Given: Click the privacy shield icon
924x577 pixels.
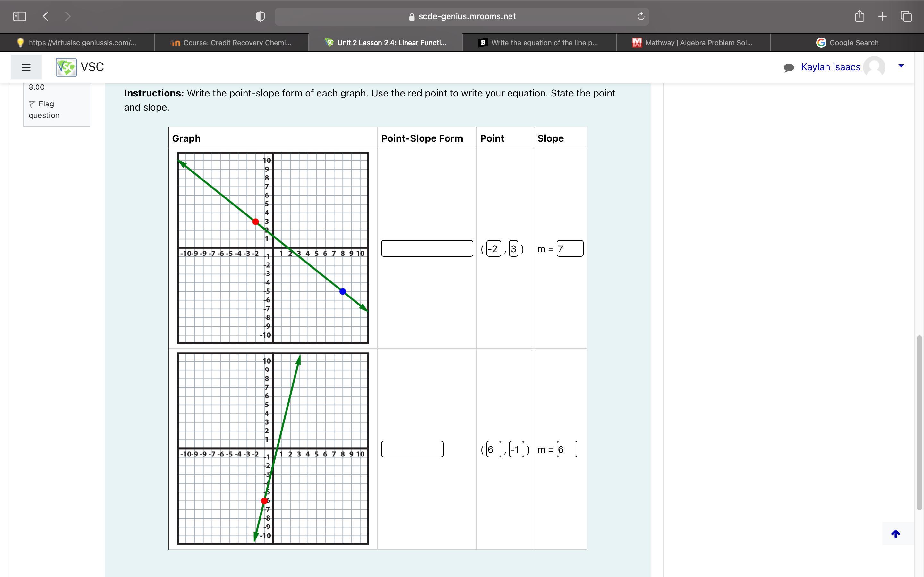Looking at the screenshot, I should 260,16.
